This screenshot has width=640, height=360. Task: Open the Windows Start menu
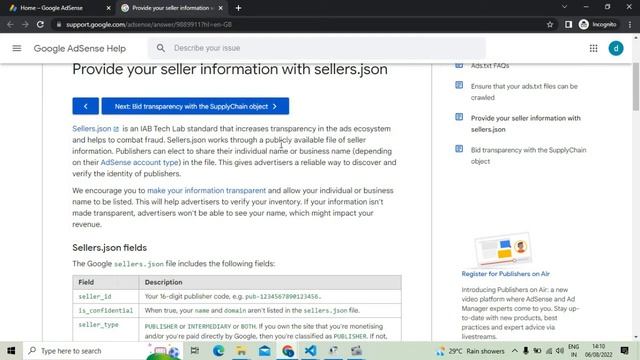(x=11, y=351)
